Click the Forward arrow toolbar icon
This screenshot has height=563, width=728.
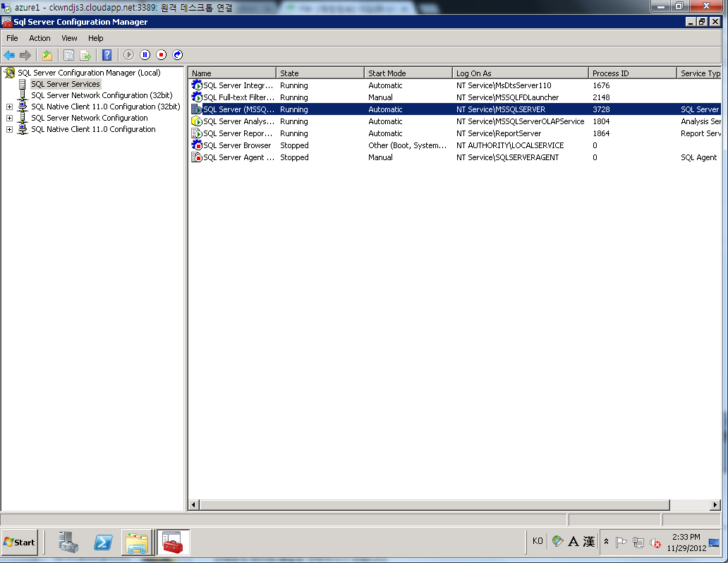(25, 55)
